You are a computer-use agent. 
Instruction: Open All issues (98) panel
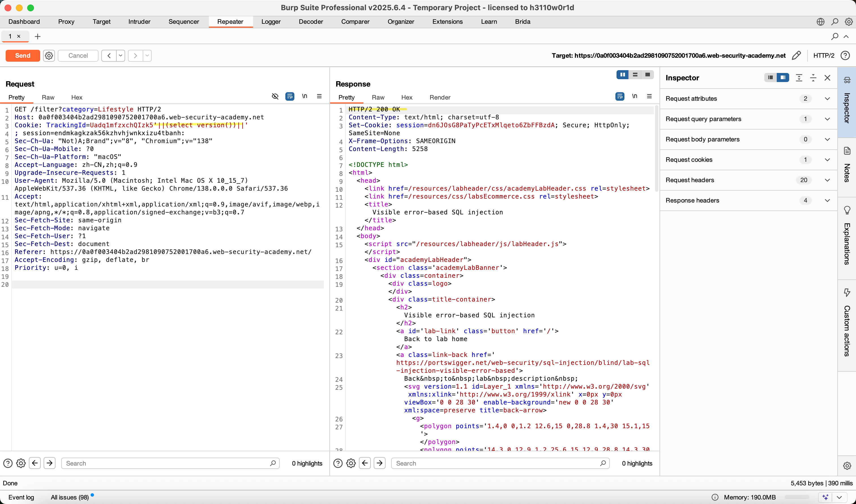70,497
